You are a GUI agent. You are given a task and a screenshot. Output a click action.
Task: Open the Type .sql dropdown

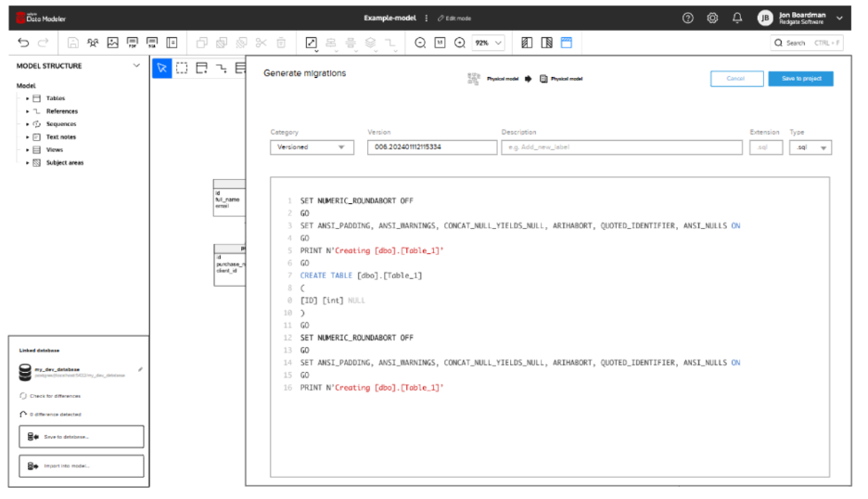tap(810, 147)
